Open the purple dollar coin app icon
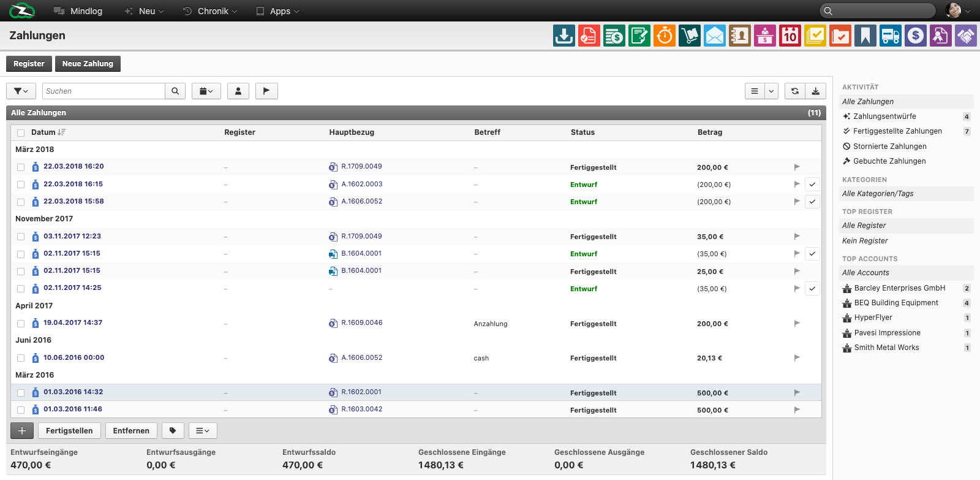 pyautogui.click(x=915, y=36)
